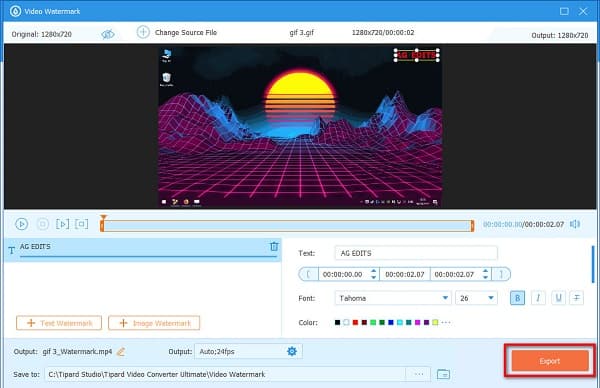This screenshot has height=388, width=600.
Task: Click the plus icon for Change Source File
Action: [x=143, y=32]
